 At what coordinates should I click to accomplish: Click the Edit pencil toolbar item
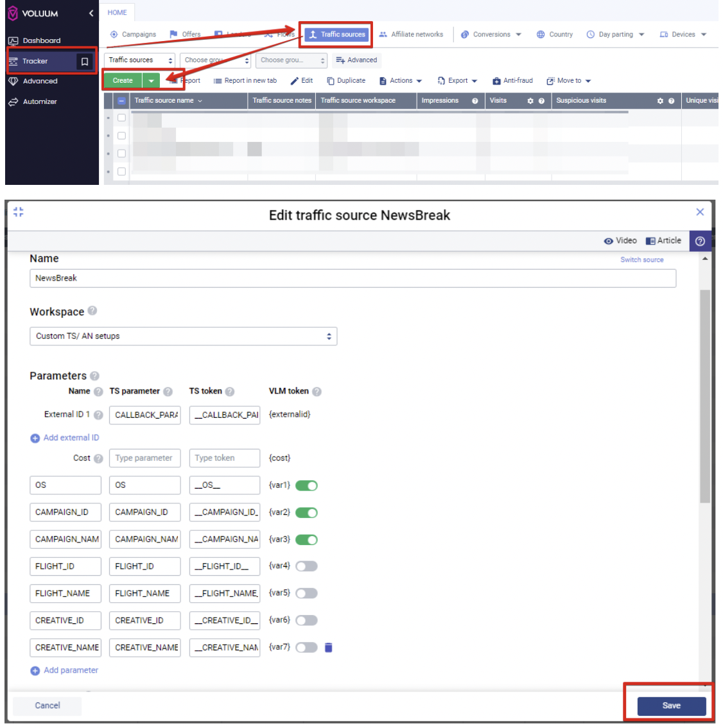point(302,81)
